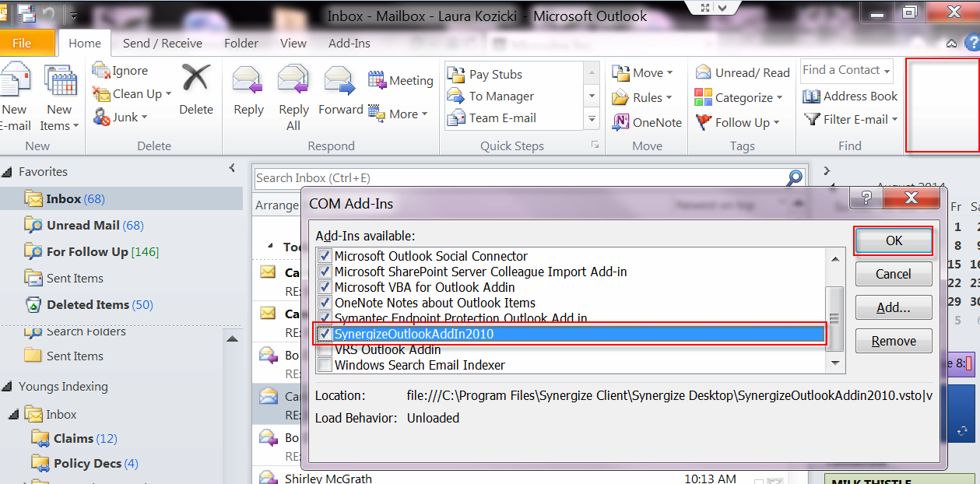Click the Remove button
Viewport: 980px width, 484px height.
pyautogui.click(x=894, y=341)
